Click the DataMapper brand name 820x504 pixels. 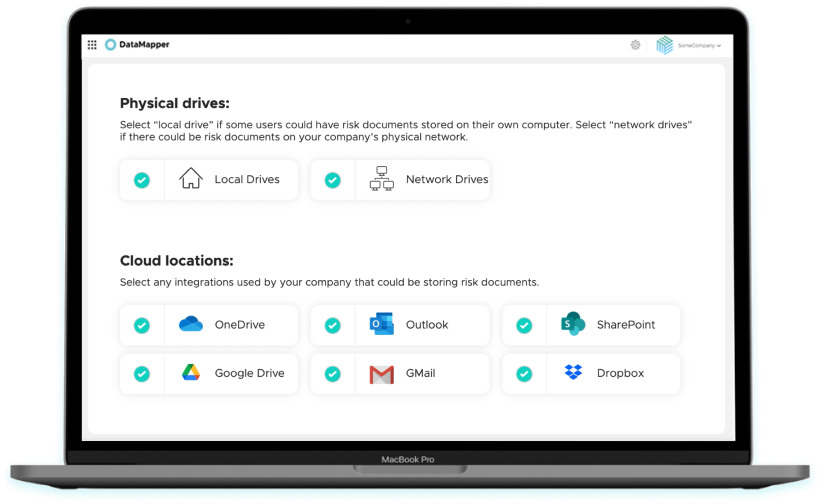[144, 45]
